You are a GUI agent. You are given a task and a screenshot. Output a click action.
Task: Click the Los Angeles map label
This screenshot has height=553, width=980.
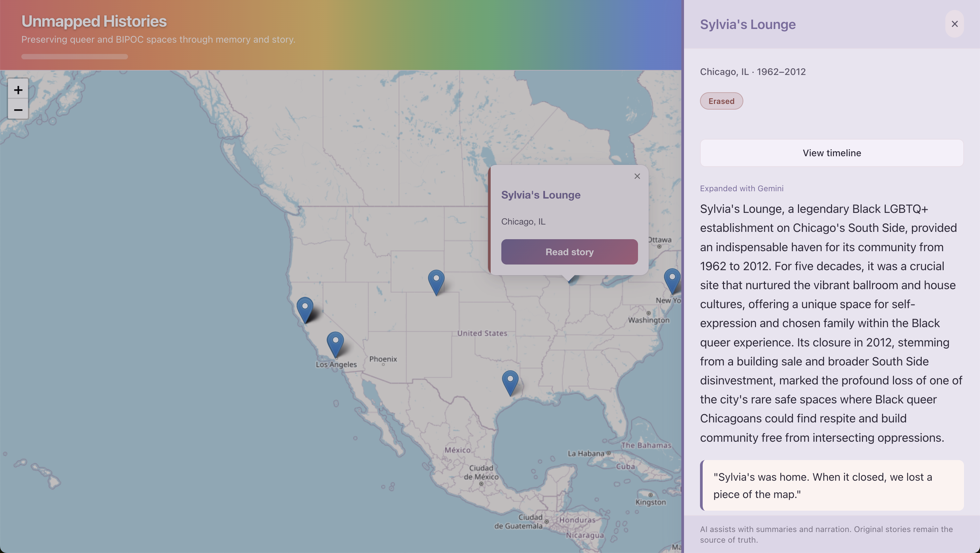336,364
